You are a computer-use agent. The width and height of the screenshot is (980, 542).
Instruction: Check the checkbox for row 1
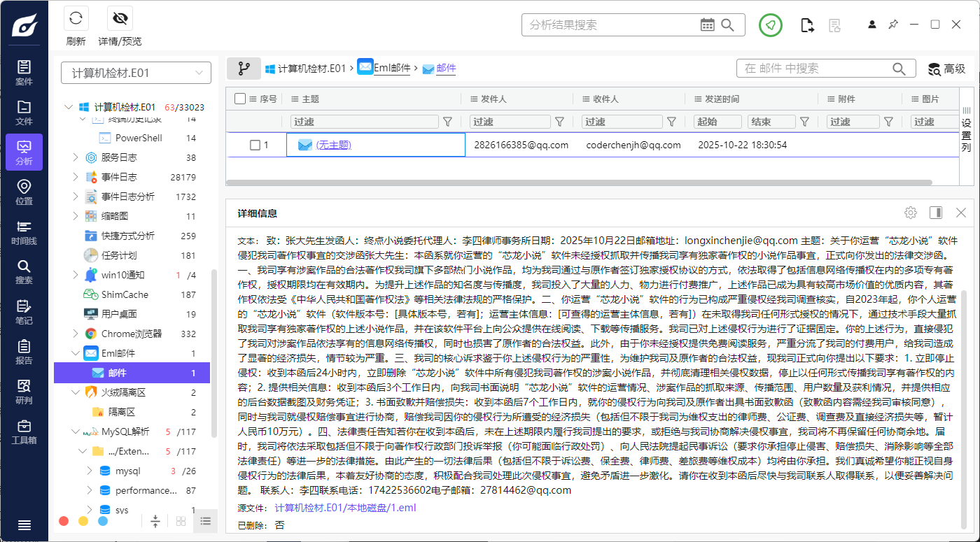tap(255, 145)
